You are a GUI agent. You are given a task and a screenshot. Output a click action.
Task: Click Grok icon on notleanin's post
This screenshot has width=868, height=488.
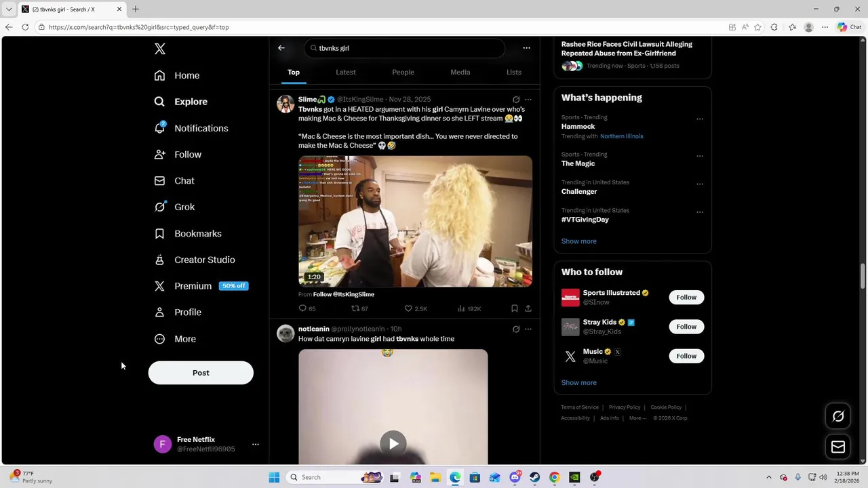pyautogui.click(x=516, y=329)
